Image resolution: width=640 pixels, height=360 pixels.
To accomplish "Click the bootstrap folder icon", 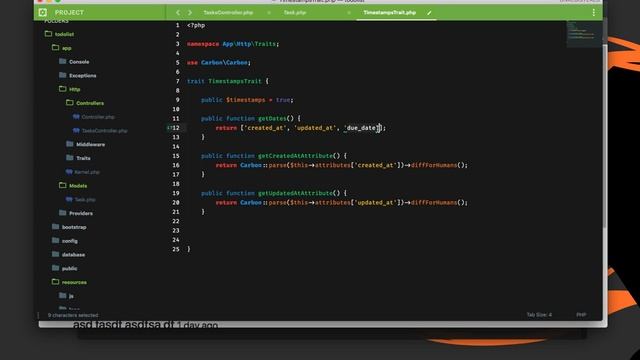I will tap(56, 227).
